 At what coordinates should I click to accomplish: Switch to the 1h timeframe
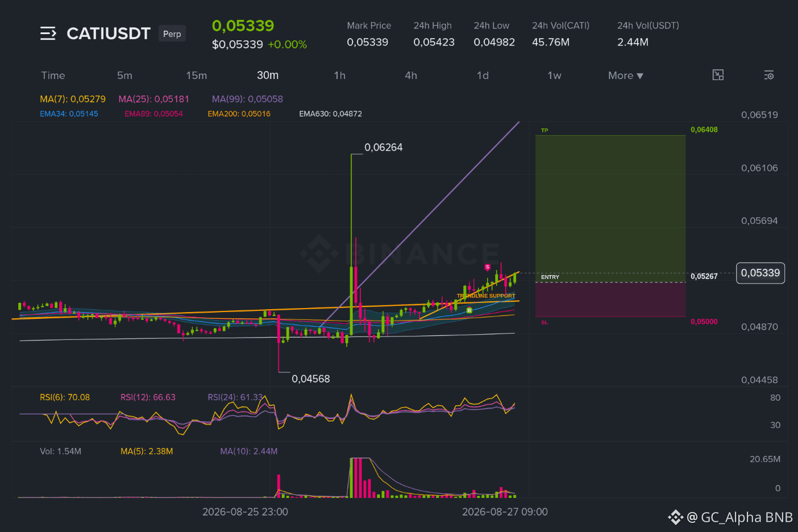(x=339, y=76)
